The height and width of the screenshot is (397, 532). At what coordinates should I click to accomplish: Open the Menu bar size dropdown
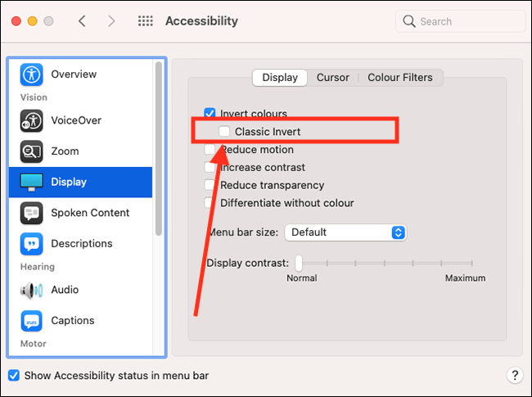click(x=345, y=232)
